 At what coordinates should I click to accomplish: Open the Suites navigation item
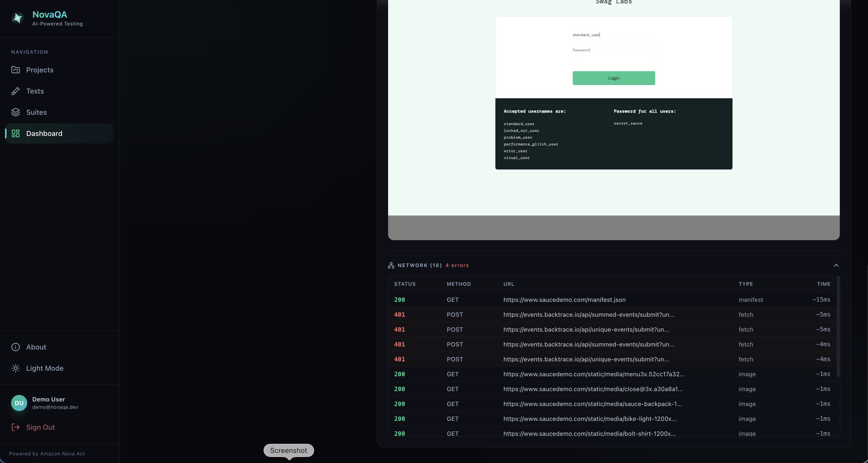click(36, 112)
